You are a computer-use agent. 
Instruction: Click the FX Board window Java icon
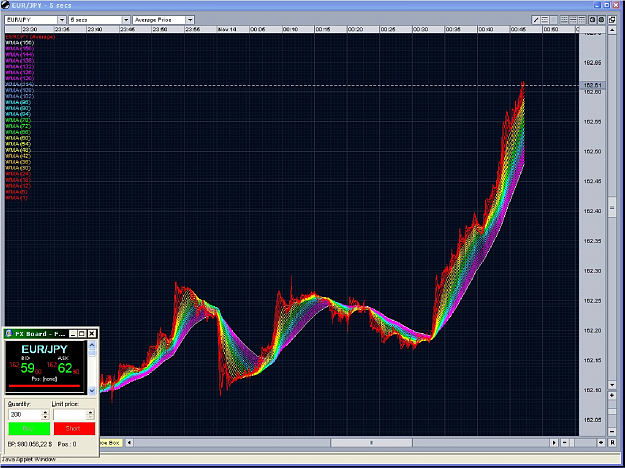coord(9,334)
